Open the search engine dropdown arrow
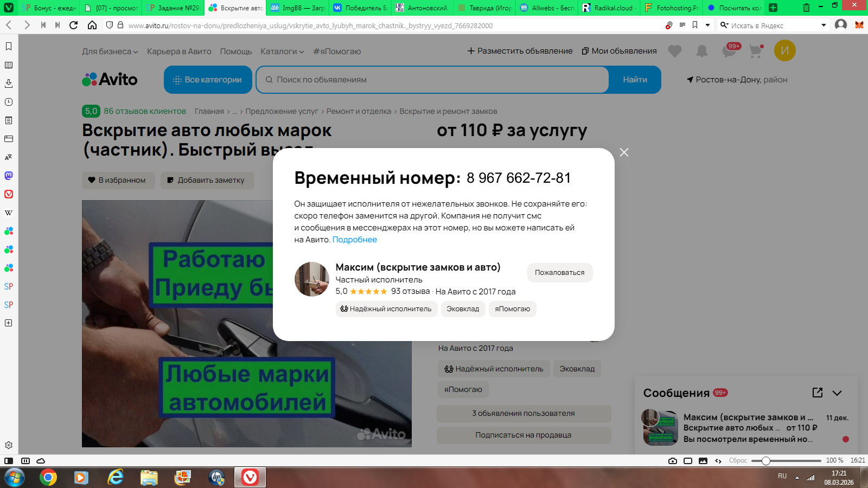The width and height of the screenshot is (868, 488). click(824, 25)
